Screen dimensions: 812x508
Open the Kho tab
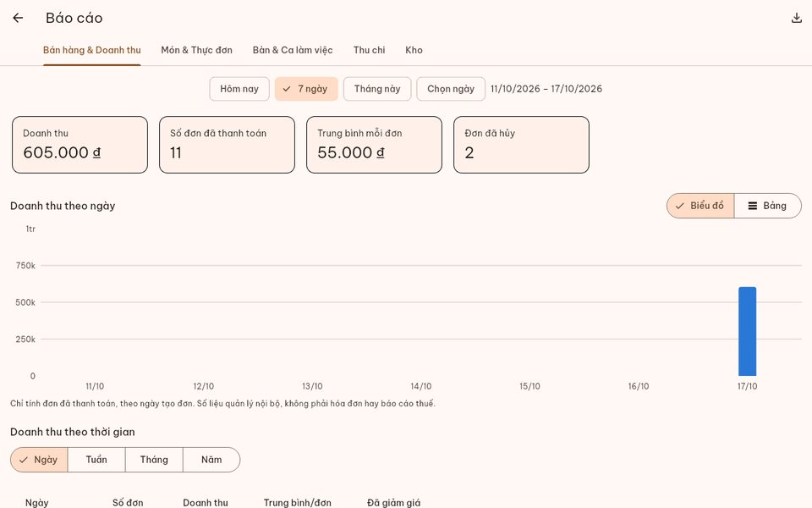pyautogui.click(x=414, y=50)
